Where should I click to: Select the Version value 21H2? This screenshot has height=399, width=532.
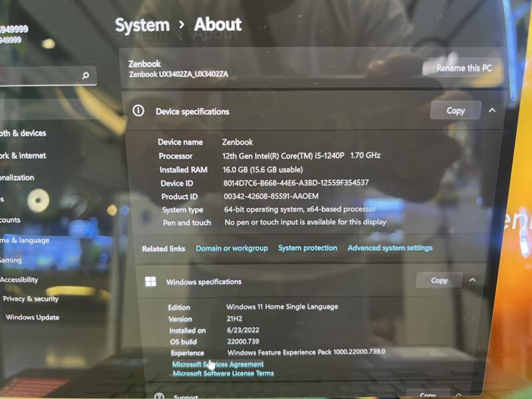tap(235, 319)
